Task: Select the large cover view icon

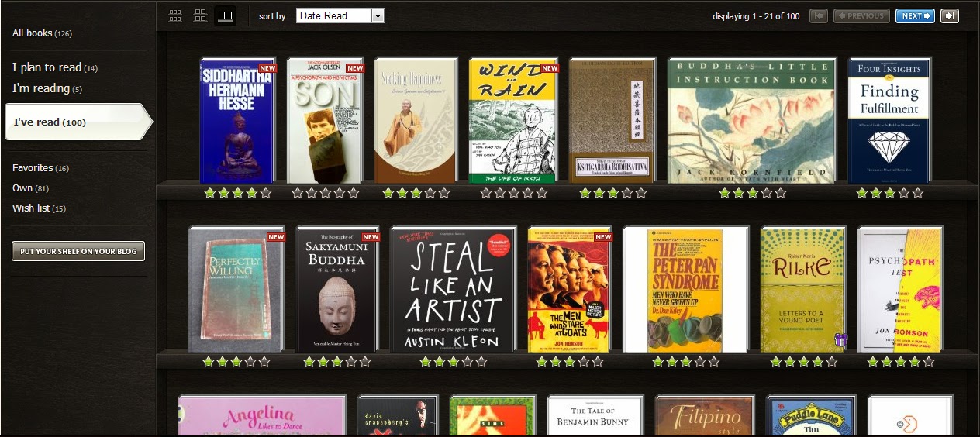Action: (x=225, y=15)
